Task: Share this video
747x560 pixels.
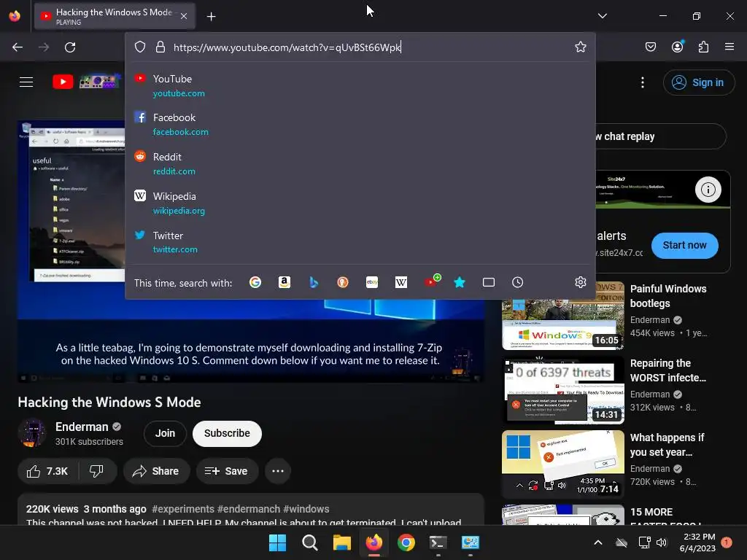Action: [x=155, y=471]
